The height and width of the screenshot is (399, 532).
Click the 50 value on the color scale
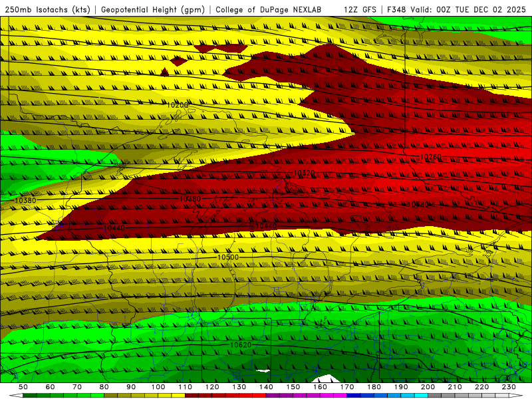click(23, 387)
